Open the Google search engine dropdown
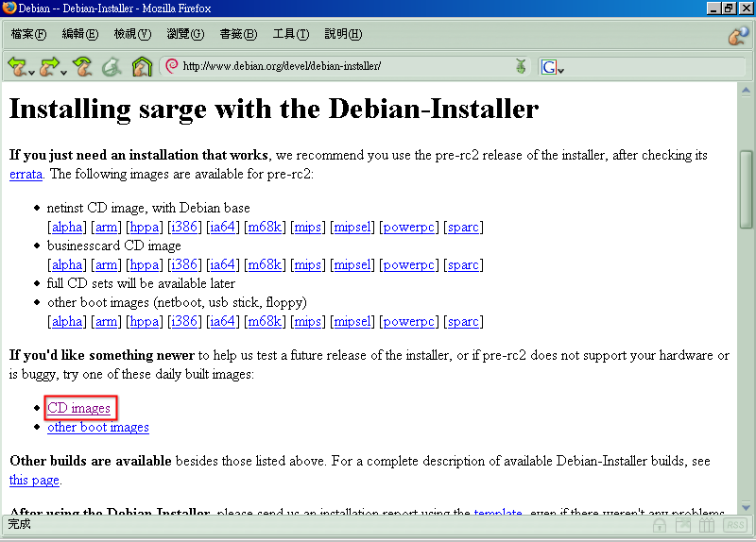The image size is (756, 542). click(x=552, y=67)
